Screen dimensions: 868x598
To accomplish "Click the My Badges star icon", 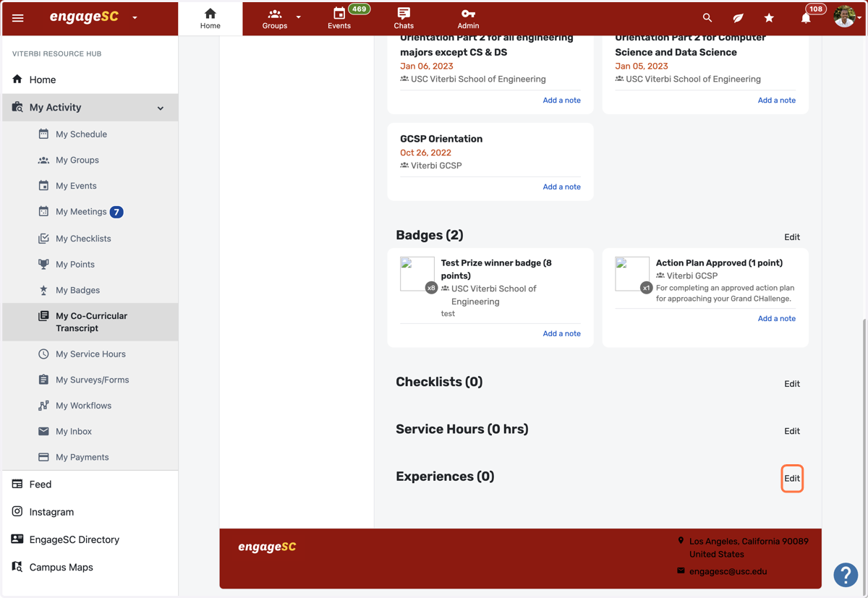I will [x=43, y=290].
